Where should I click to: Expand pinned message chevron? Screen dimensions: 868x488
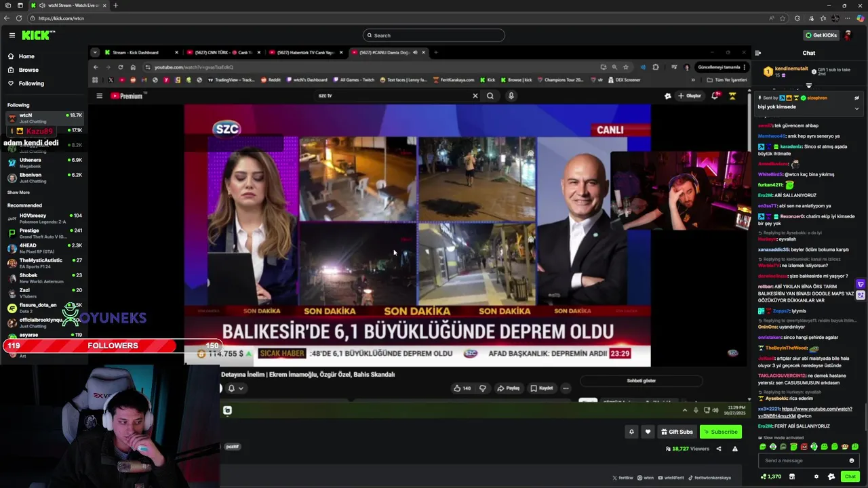point(856,108)
